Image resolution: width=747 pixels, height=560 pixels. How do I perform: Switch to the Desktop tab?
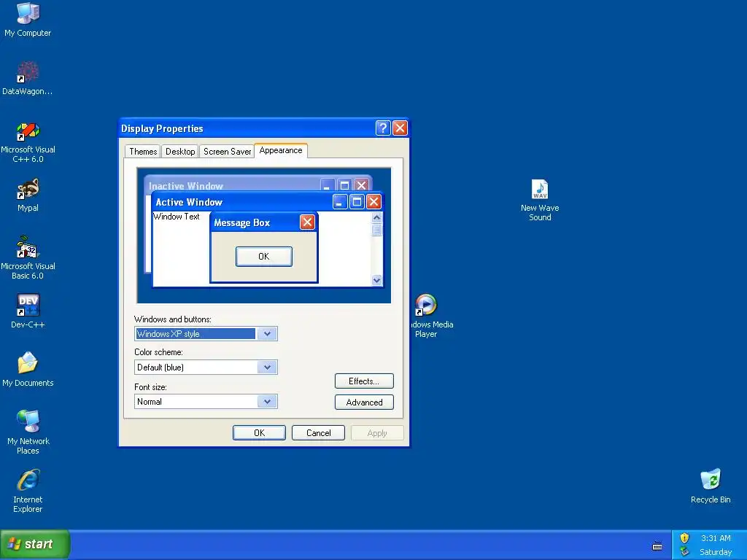tap(180, 152)
